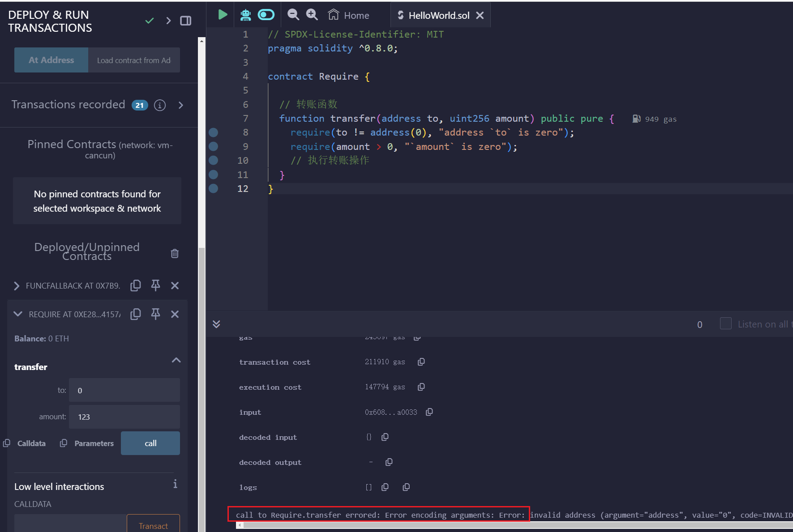The image size is (793, 532).
Task: Click the amount input field
Action: pos(124,417)
